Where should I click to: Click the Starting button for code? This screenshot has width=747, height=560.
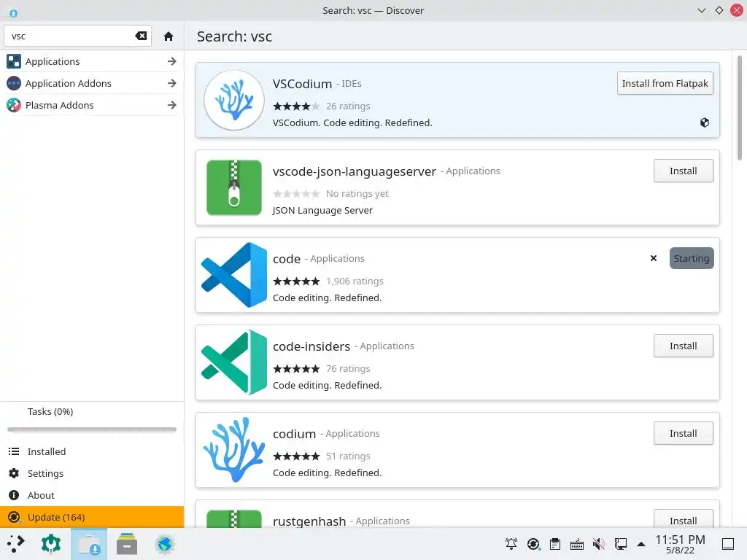(692, 258)
